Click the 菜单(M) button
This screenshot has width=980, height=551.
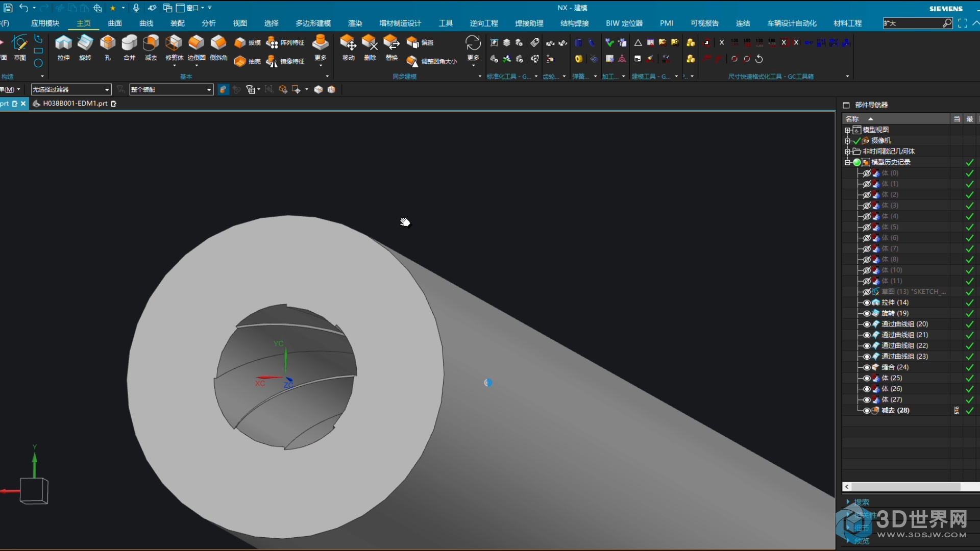coord(9,89)
